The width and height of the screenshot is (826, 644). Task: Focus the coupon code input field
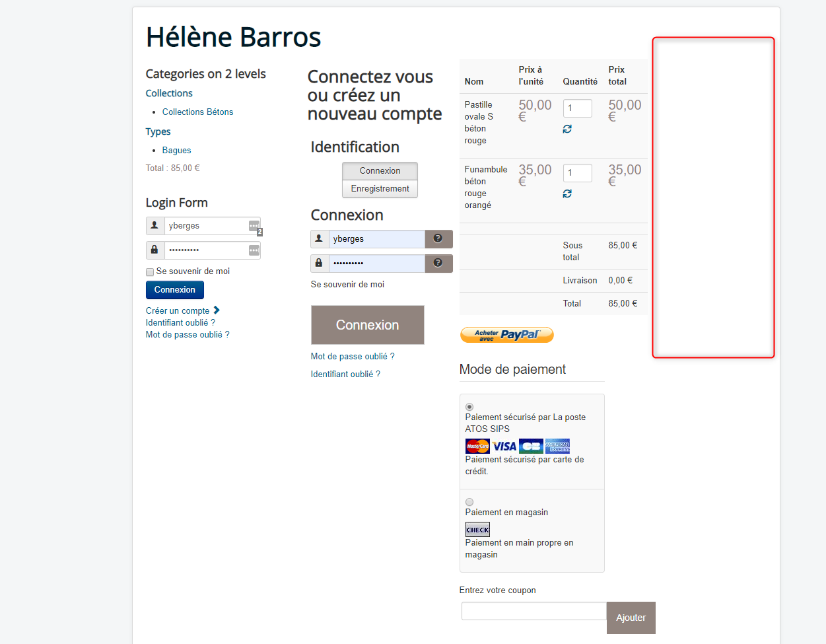pyautogui.click(x=533, y=611)
